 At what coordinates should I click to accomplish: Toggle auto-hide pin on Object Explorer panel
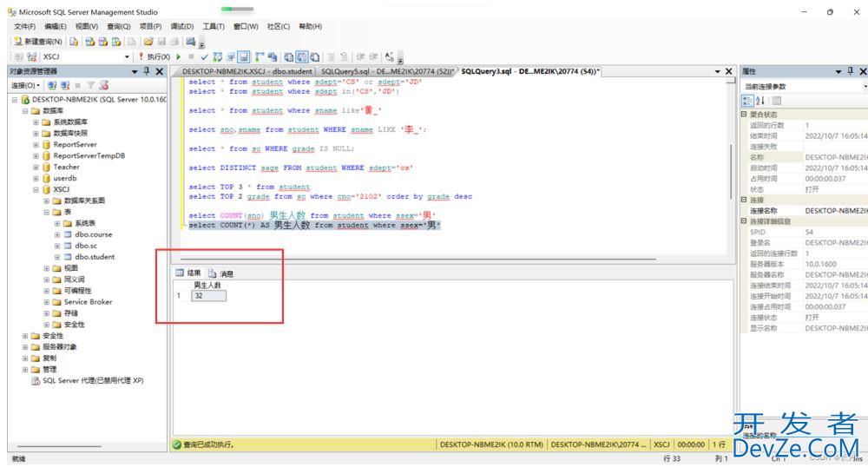click(x=147, y=71)
